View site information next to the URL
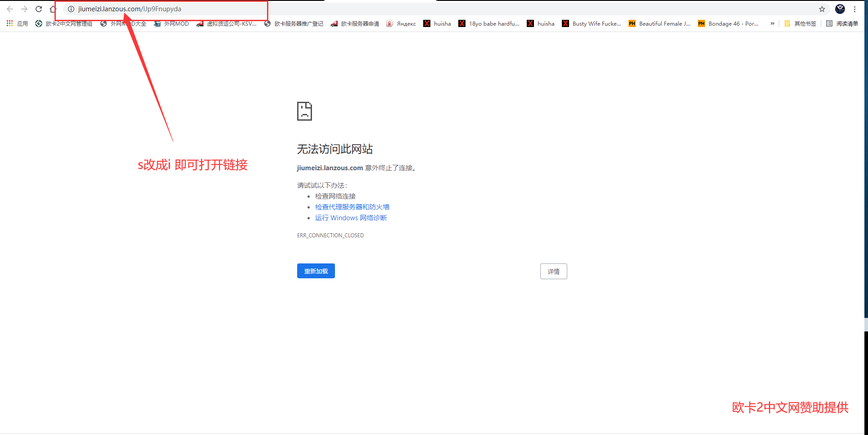 click(x=71, y=9)
